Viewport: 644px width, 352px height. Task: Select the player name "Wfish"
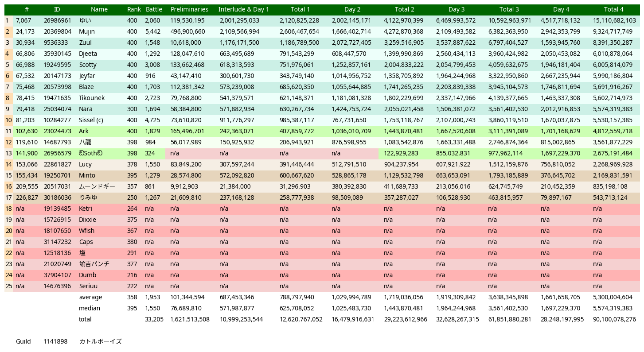87,231
